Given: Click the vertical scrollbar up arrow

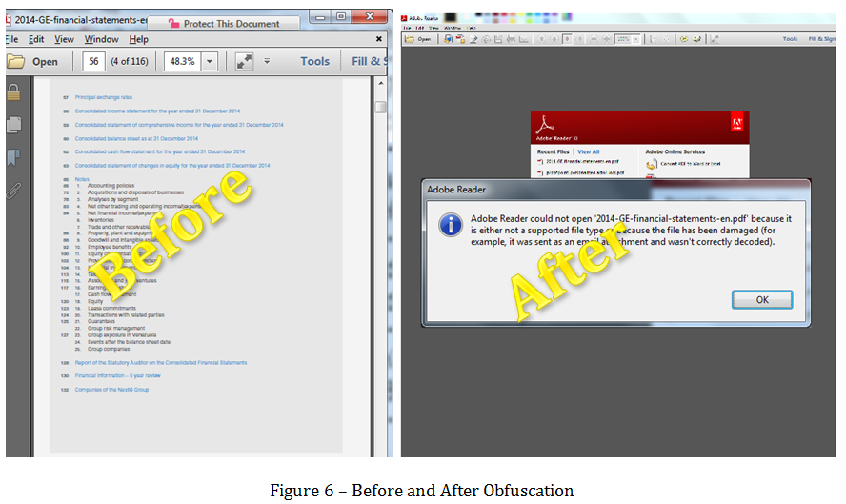Looking at the screenshot, I should 381,83.
